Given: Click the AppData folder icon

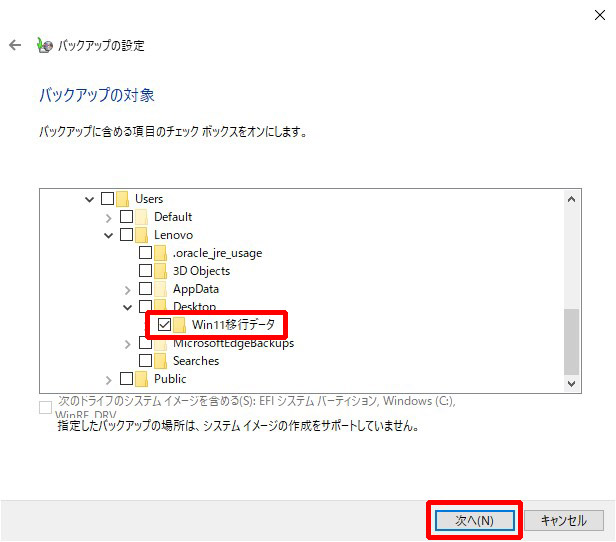Looking at the screenshot, I should [160, 289].
